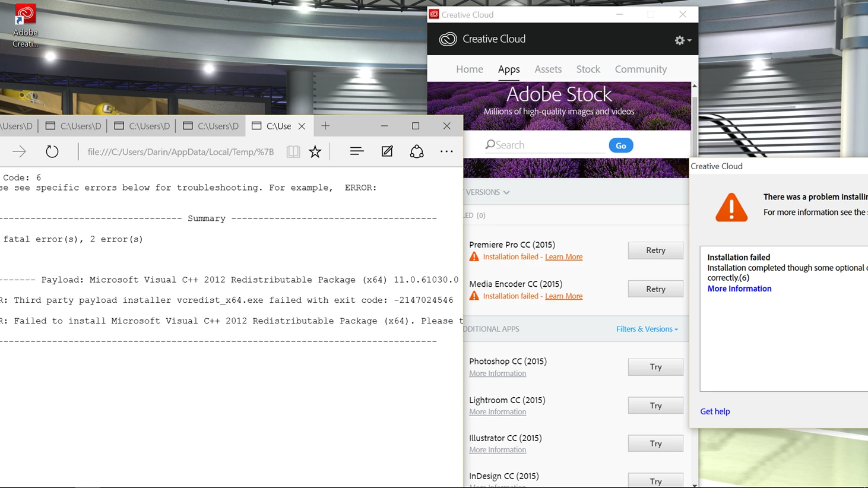Try Photoshop CC (2015)
Viewport: 868px width, 488px height.
click(655, 367)
